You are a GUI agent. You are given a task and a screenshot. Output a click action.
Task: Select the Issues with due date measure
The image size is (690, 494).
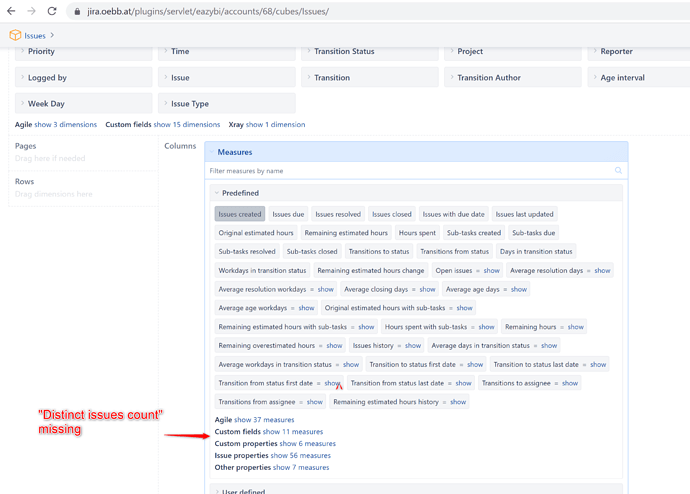coord(453,214)
